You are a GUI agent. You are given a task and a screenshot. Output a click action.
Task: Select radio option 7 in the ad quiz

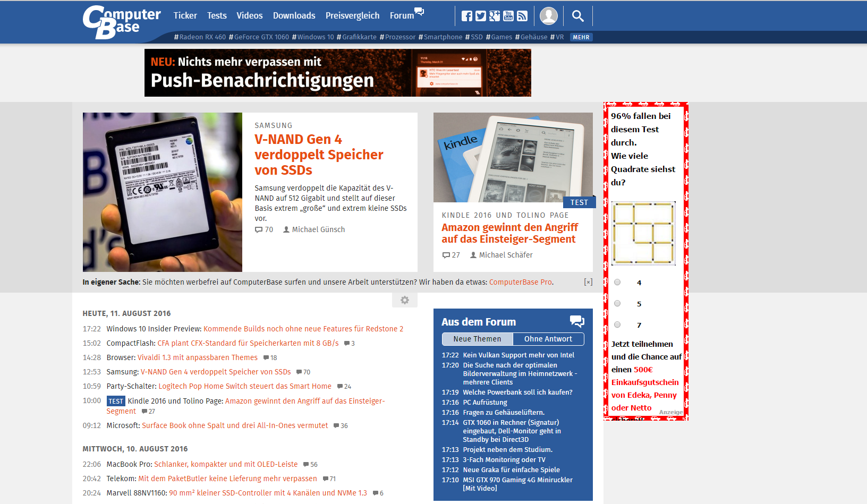617,324
